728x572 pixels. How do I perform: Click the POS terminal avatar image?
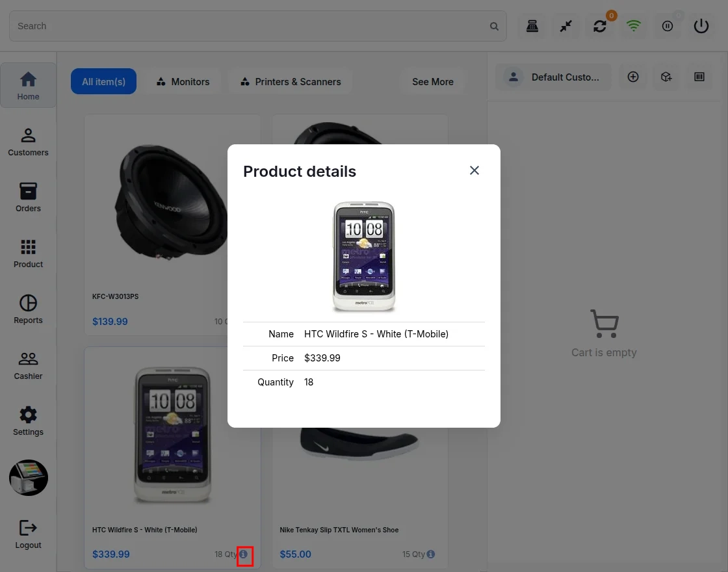click(29, 478)
